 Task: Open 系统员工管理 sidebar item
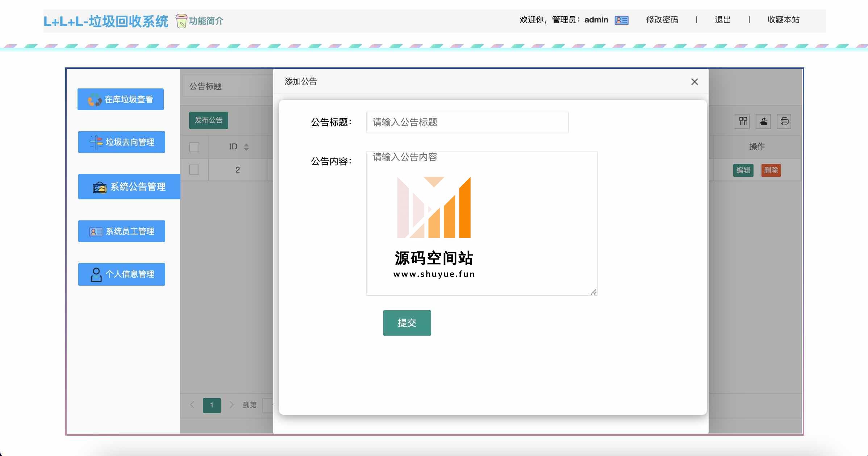[122, 231]
